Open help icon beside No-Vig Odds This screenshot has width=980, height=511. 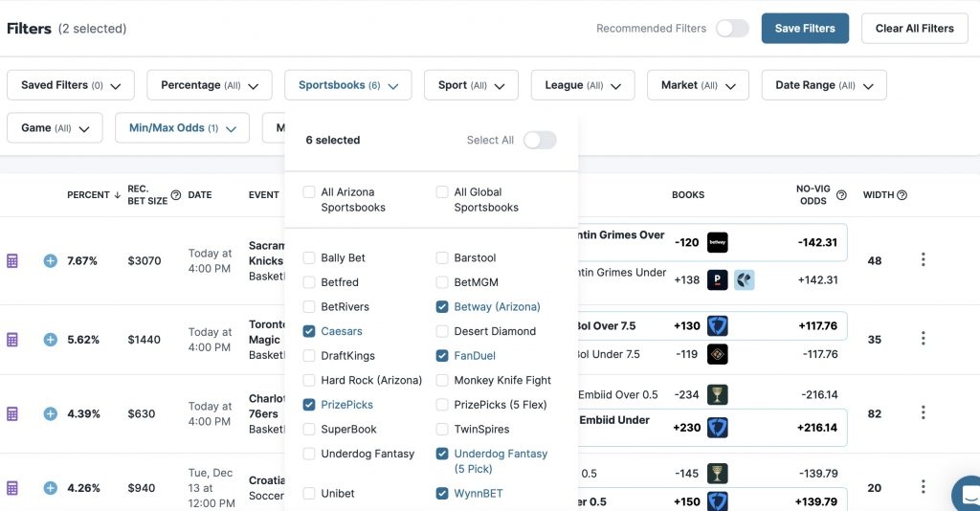841,195
